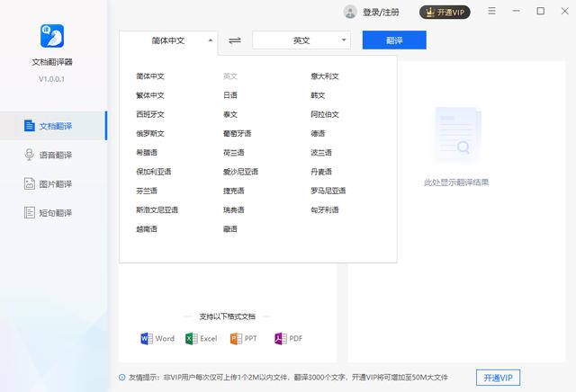Pick 葡萄牙语 from the list
Screen dimensions: 576x392
click(238, 134)
